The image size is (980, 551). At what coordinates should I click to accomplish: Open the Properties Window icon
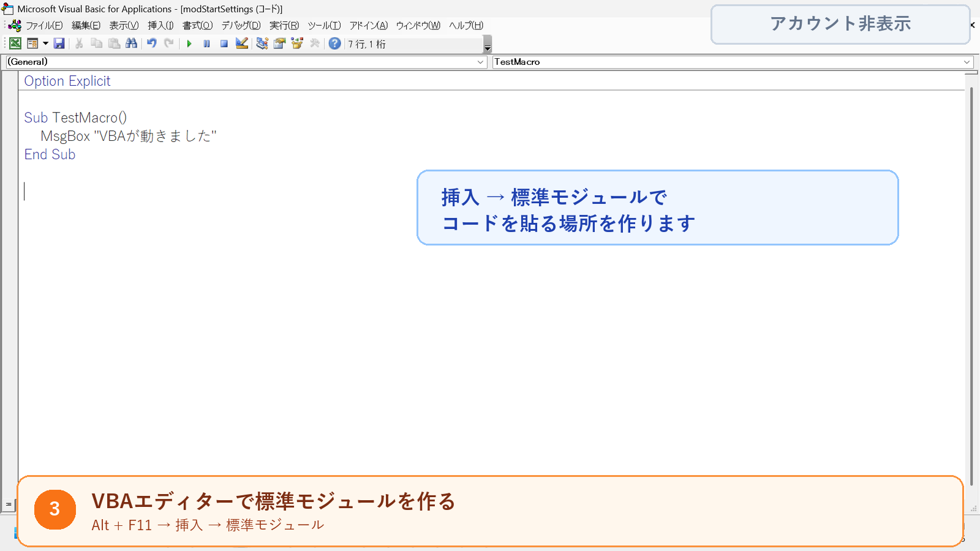pyautogui.click(x=280, y=43)
